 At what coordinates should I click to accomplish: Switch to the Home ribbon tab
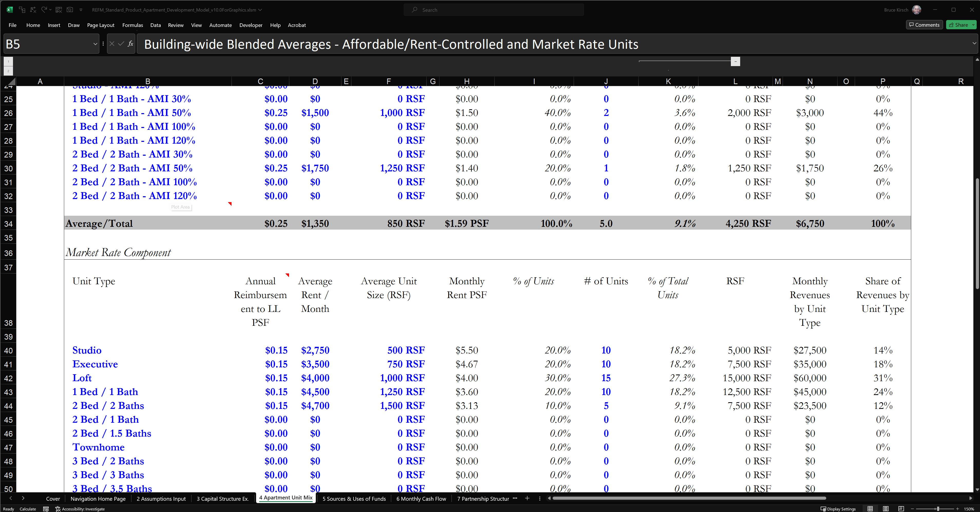coord(33,25)
